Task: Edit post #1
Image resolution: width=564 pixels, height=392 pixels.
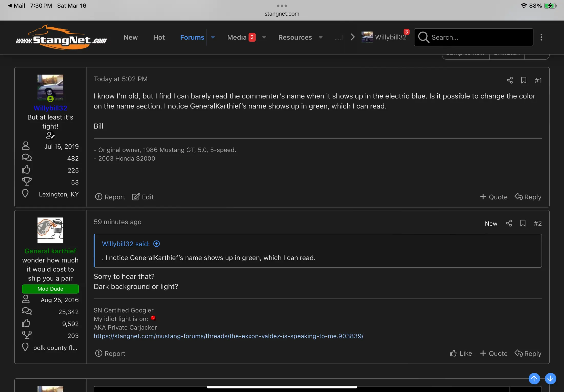Action: (143, 197)
